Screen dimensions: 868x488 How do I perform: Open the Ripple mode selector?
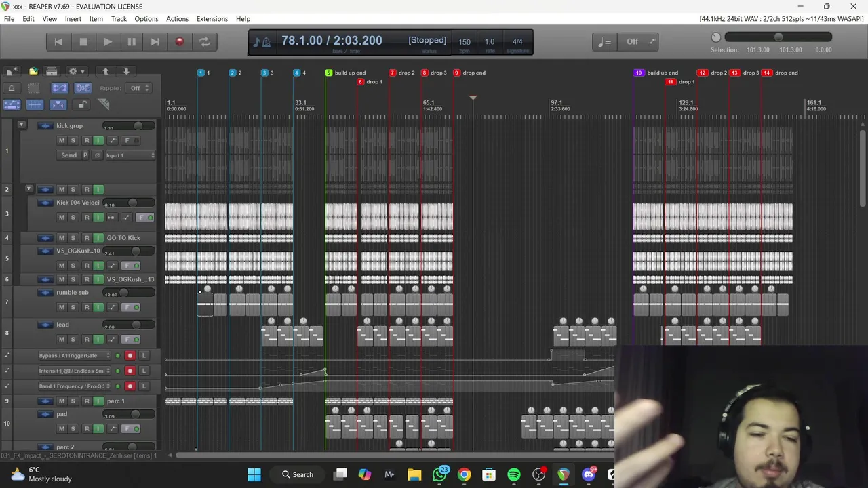tap(138, 88)
